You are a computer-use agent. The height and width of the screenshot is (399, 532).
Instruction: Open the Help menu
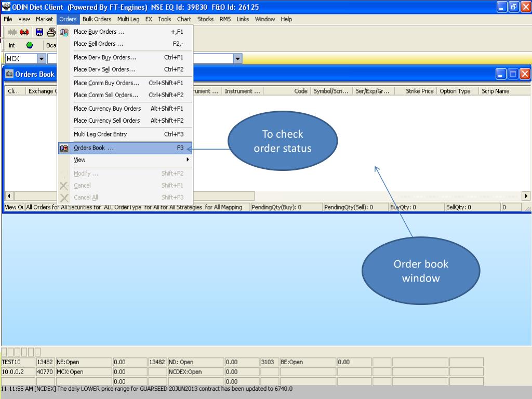[x=286, y=19]
